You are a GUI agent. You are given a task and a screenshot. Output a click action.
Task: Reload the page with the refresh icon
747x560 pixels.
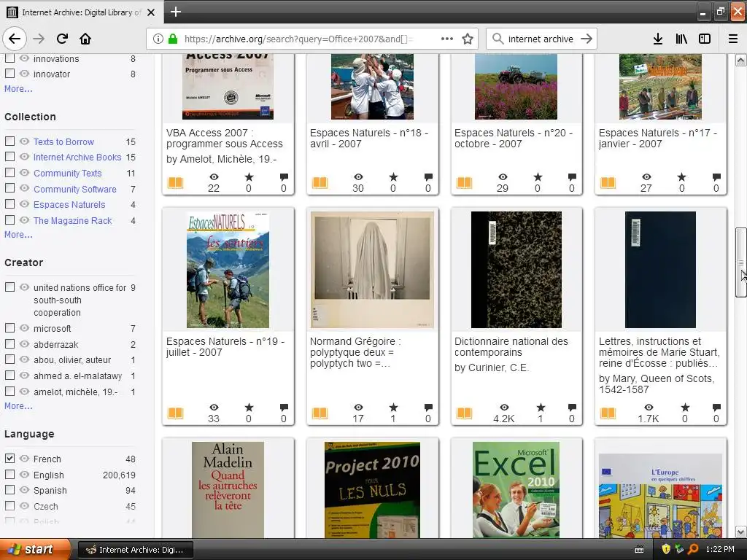62,39
